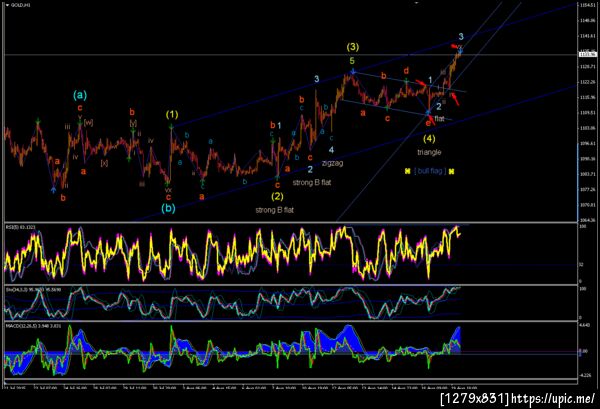Select the yellow '(3)' wave label
600x409 pixels.
pos(352,47)
